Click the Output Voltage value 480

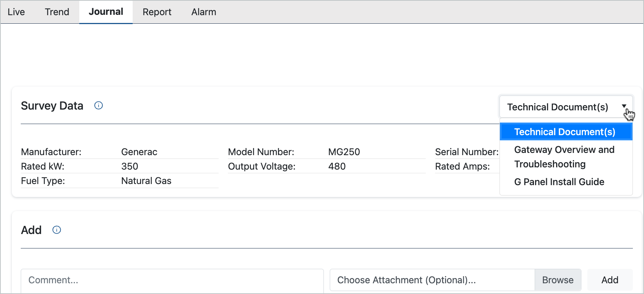point(337,166)
